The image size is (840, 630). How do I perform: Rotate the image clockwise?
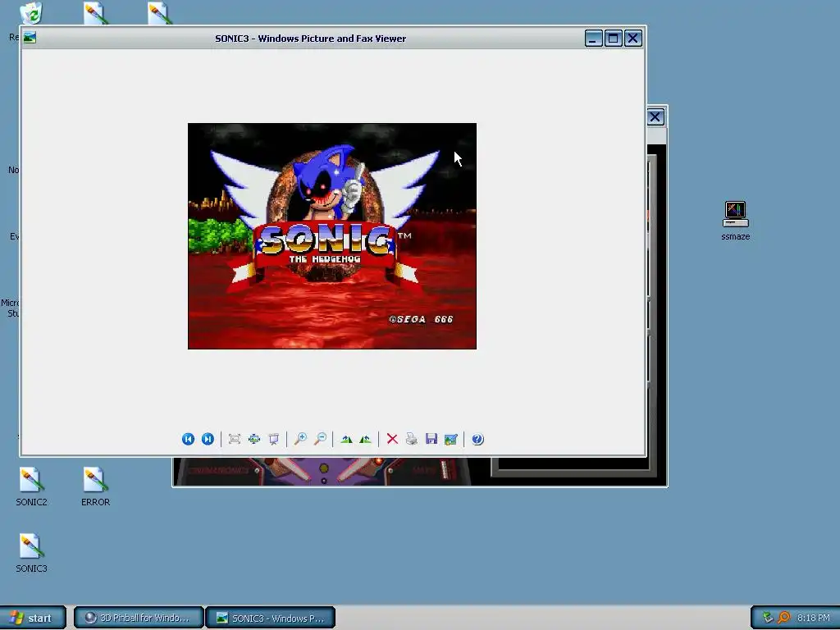(346, 440)
